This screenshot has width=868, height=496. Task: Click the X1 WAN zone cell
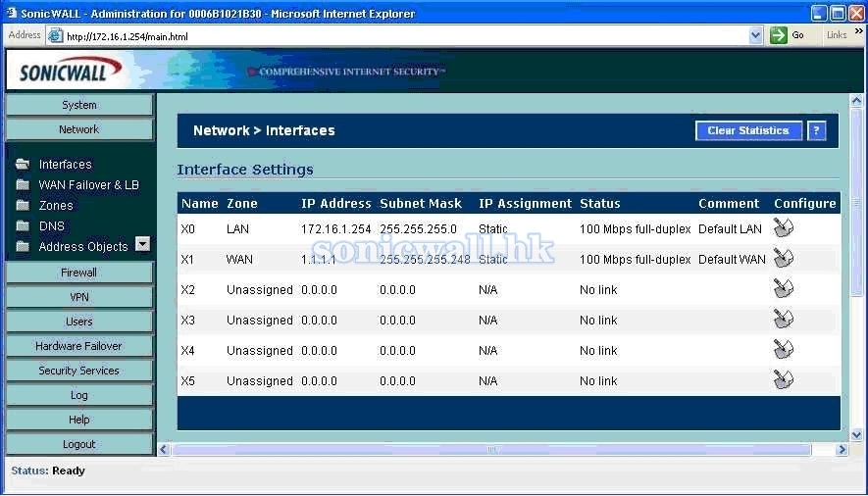coord(239,260)
